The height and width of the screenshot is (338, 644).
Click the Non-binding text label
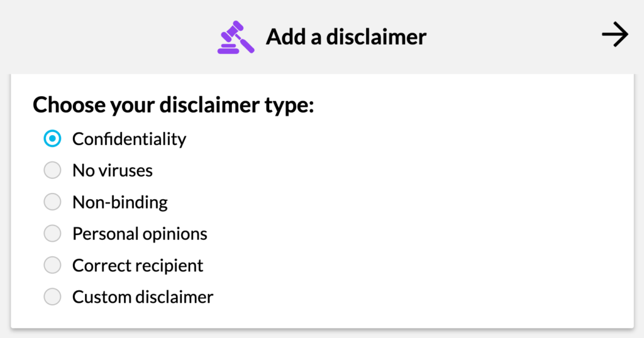(x=120, y=202)
